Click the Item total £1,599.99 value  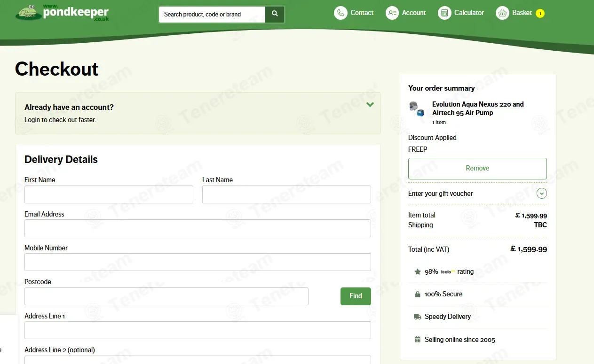pos(531,216)
